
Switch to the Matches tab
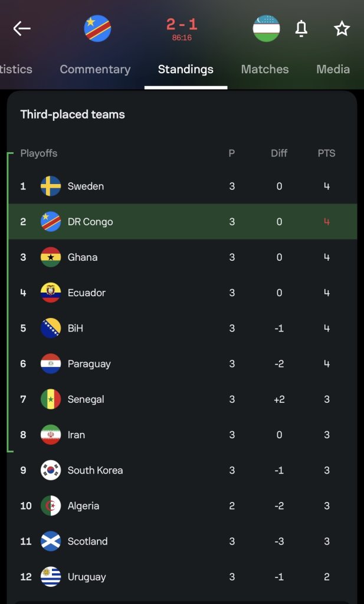(265, 70)
